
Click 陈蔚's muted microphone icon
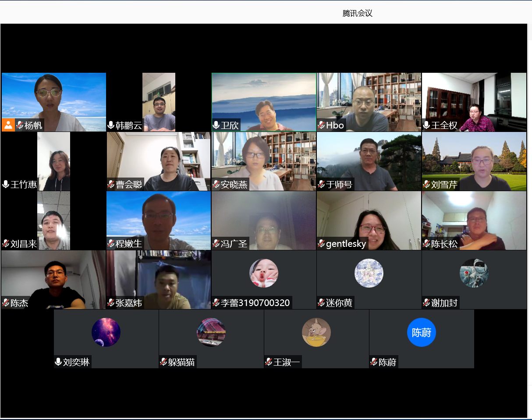[x=374, y=362]
